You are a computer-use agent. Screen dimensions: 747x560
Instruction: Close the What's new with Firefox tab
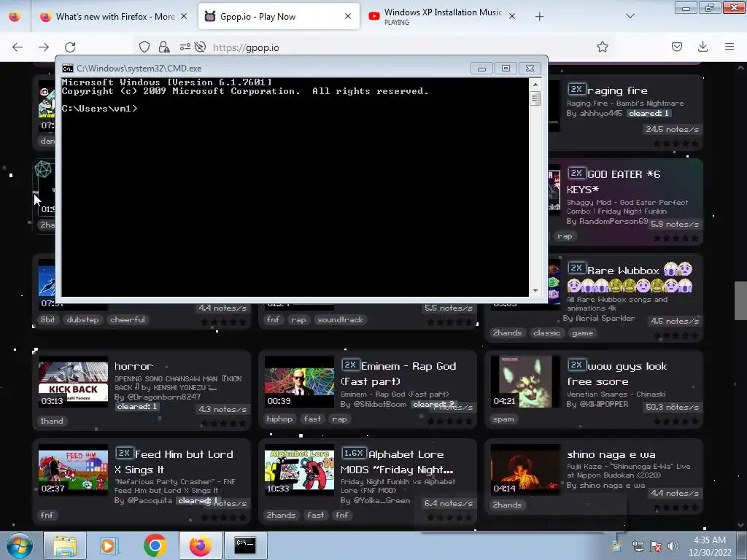pos(184,16)
